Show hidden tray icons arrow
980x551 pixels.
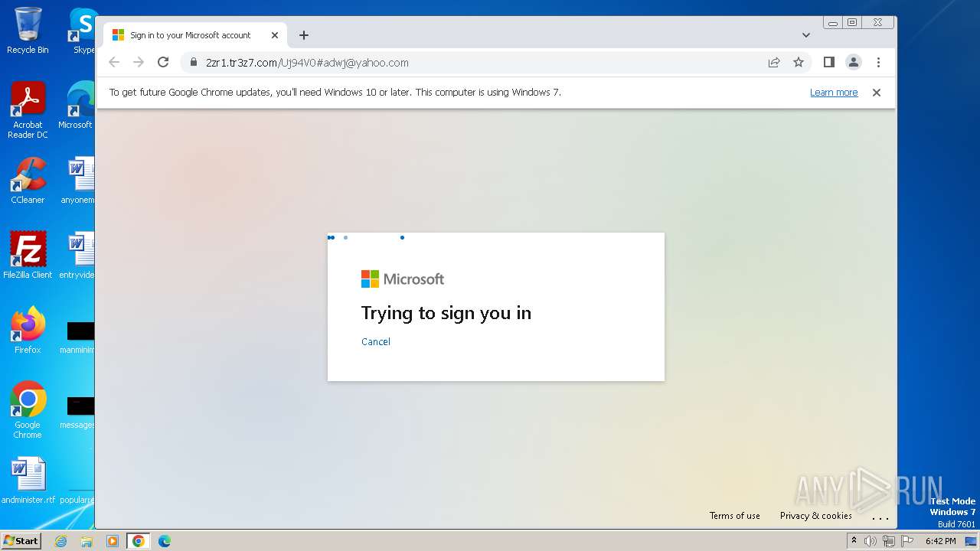pyautogui.click(x=854, y=541)
